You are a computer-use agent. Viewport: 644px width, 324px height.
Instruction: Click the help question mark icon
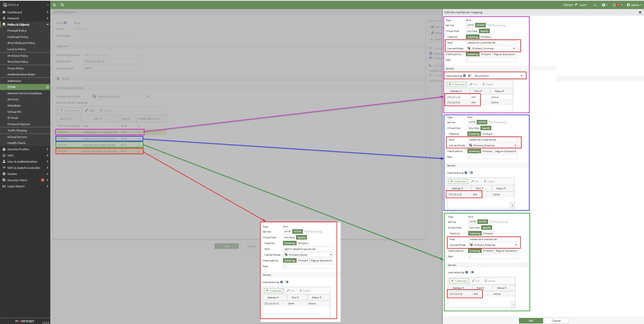point(603,5)
